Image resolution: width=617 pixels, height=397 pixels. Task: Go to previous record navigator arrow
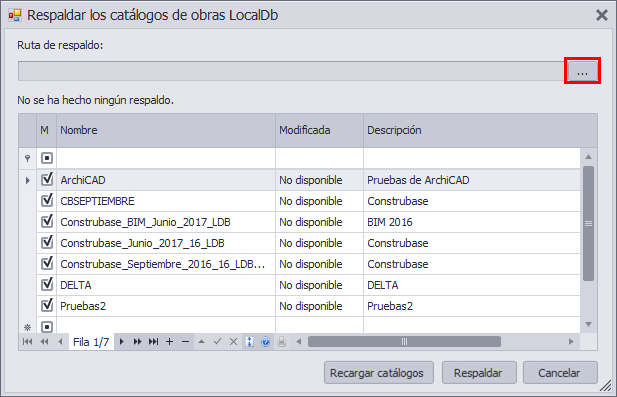[60, 342]
